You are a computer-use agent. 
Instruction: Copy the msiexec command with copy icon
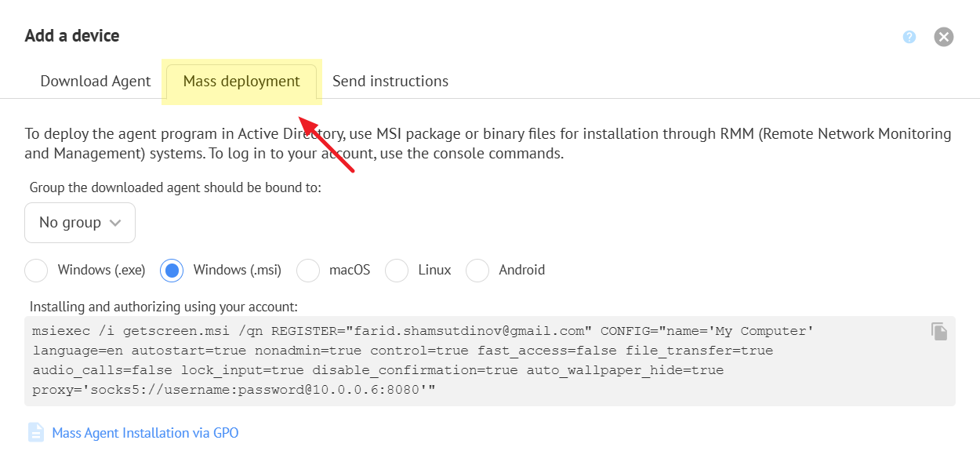tap(938, 332)
